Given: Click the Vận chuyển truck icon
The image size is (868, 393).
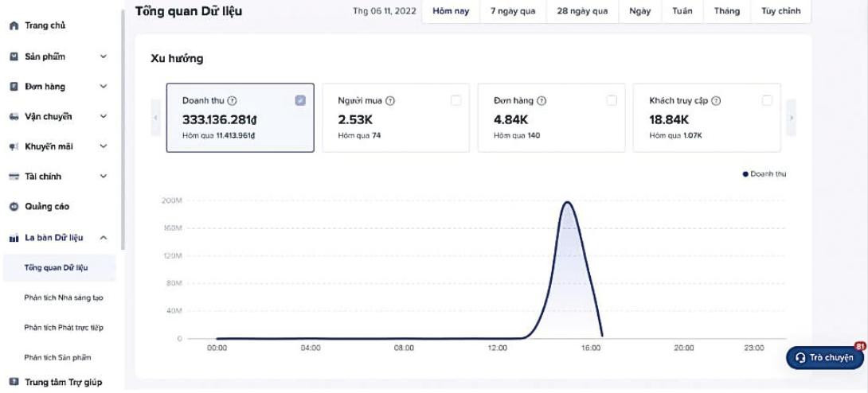Looking at the screenshot, I should pos(14,117).
